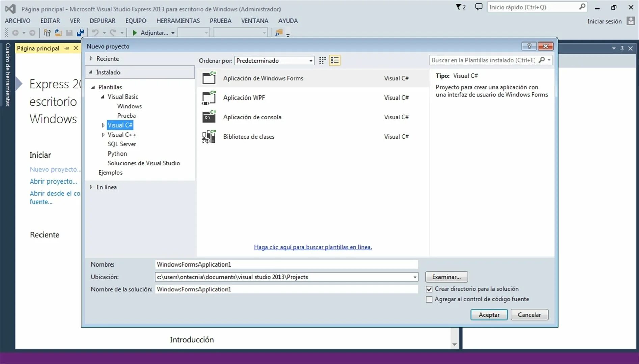This screenshot has height=364, width=639.
Task: Open the Ubicación path dropdown arrow
Action: click(x=415, y=277)
